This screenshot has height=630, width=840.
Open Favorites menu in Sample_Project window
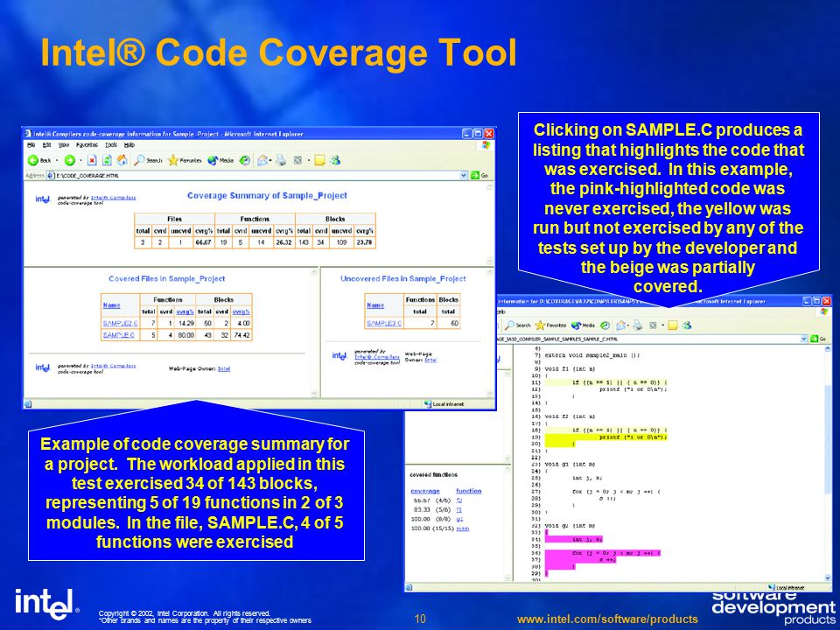(87, 144)
